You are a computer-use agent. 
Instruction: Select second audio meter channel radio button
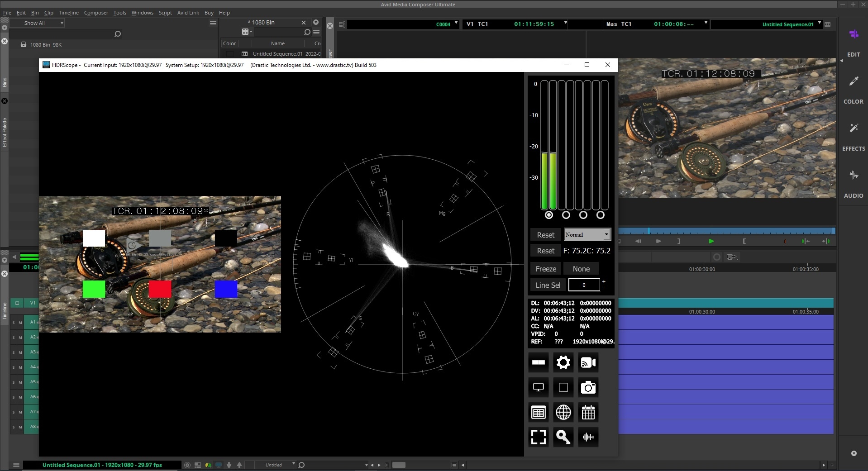coord(566,215)
